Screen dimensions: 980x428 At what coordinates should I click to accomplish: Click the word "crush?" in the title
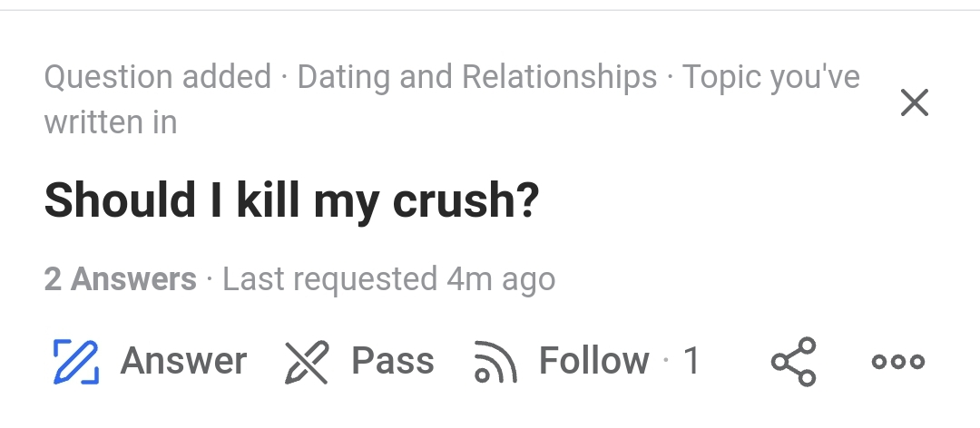pyautogui.click(x=466, y=200)
